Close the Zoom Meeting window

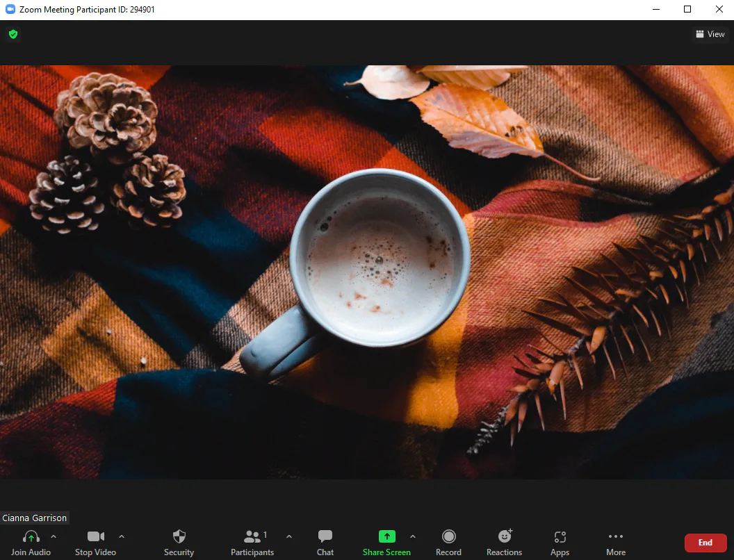[x=719, y=9]
